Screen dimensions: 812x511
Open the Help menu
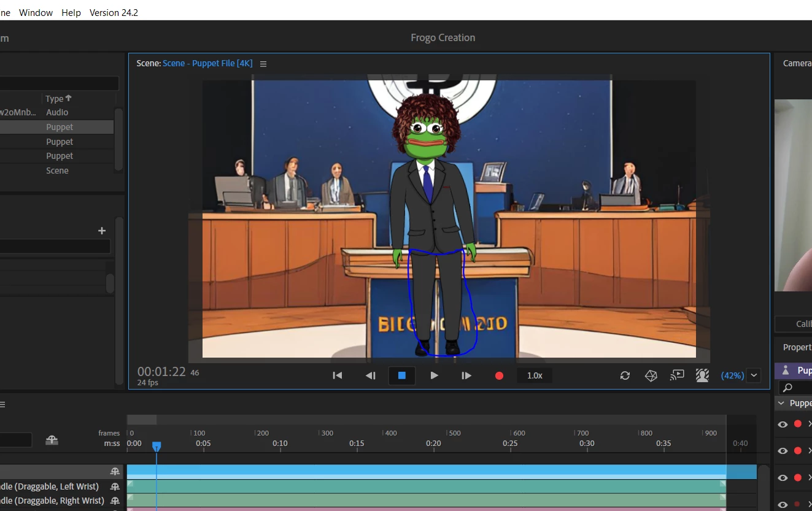pyautogui.click(x=71, y=12)
